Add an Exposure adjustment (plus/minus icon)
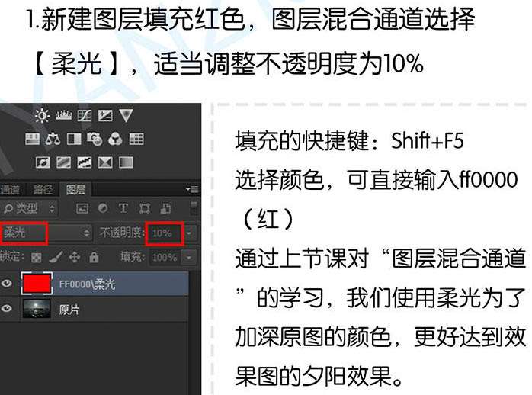 coord(105,115)
